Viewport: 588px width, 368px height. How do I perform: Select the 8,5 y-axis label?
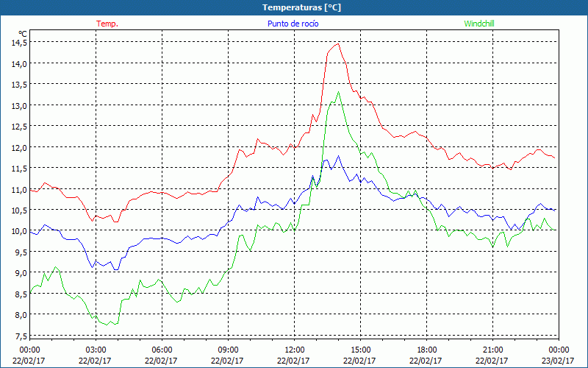[21, 295]
